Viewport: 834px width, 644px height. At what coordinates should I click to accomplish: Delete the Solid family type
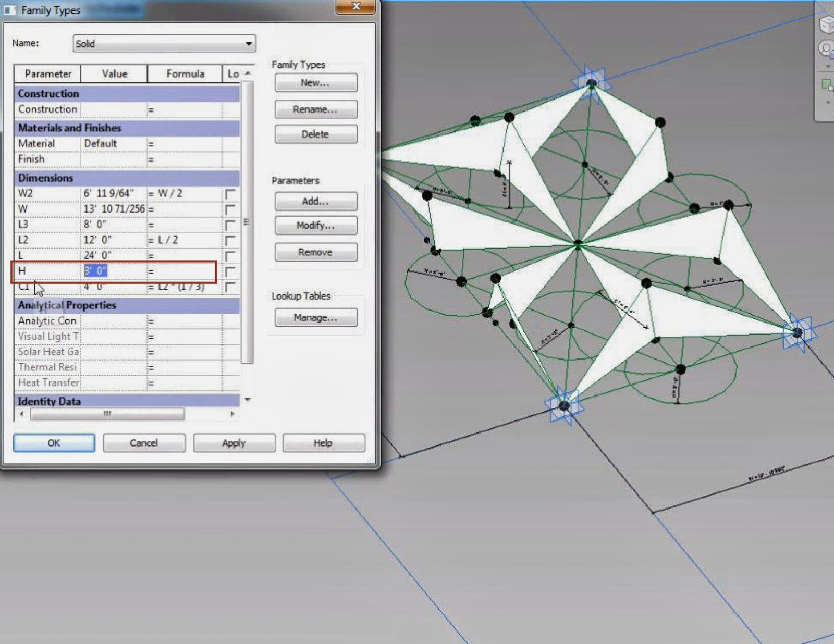[315, 134]
